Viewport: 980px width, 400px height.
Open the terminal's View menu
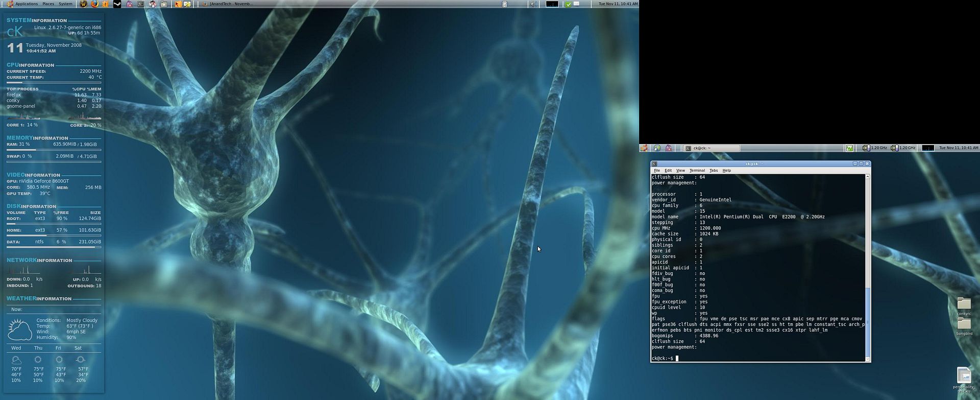point(680,171)
